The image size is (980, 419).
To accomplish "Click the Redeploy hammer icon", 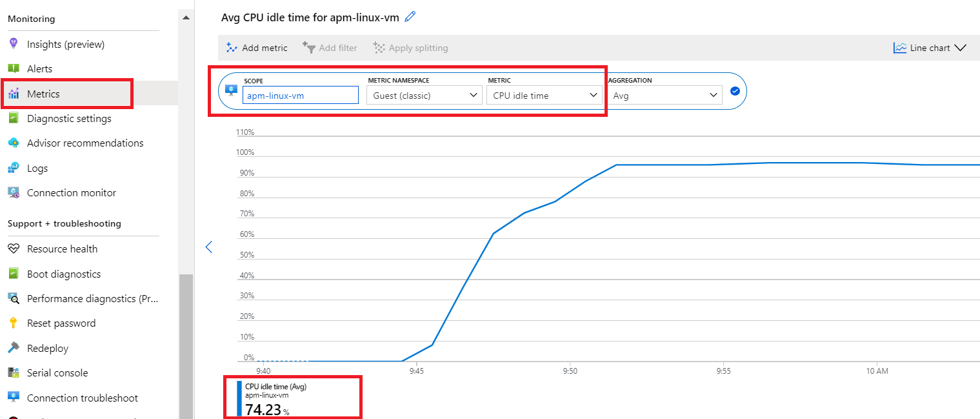I will 14,348.
